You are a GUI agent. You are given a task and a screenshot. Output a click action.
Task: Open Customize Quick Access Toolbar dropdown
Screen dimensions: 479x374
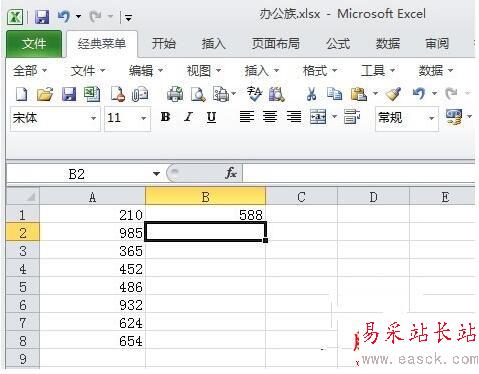coord(128,17)
